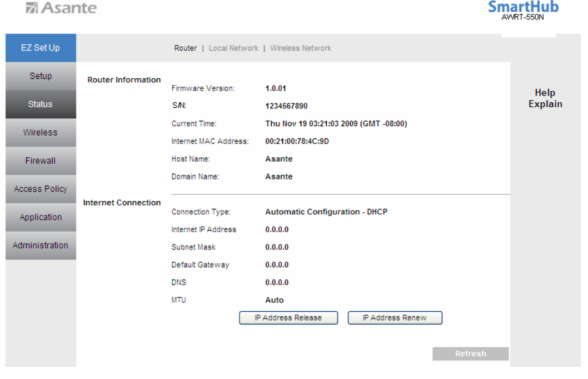
Task: Click the IP Address Renew button
Action: point(395,318)
